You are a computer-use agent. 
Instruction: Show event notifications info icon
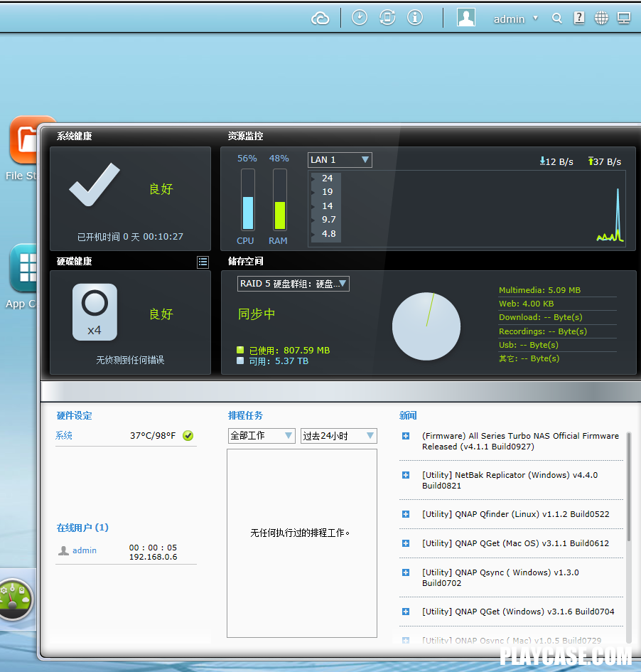click(x=415, y=18)
